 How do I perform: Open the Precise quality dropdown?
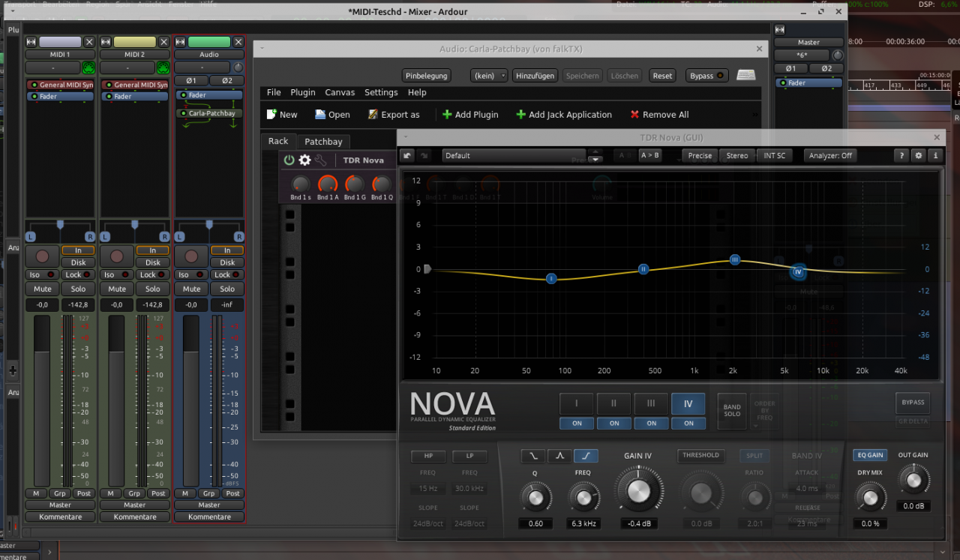700,155
